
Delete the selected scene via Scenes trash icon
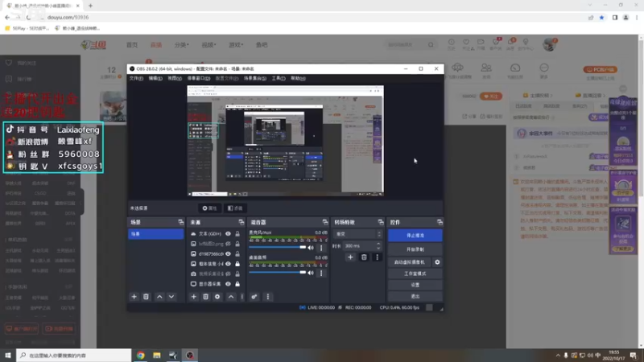click(146, 297)
